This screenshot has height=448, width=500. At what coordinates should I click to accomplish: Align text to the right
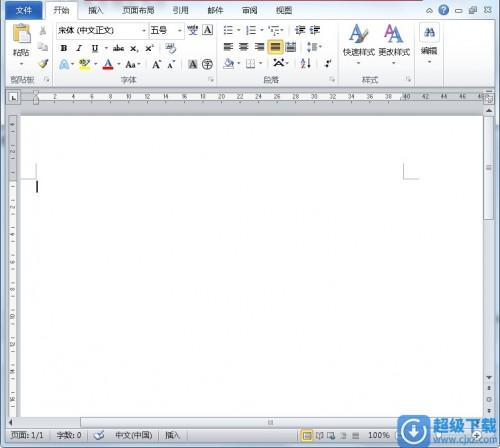point(259,47)
